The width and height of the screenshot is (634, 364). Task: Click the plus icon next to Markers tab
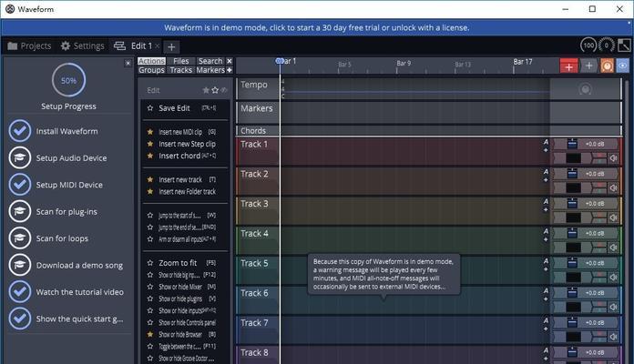click(230, 70)
